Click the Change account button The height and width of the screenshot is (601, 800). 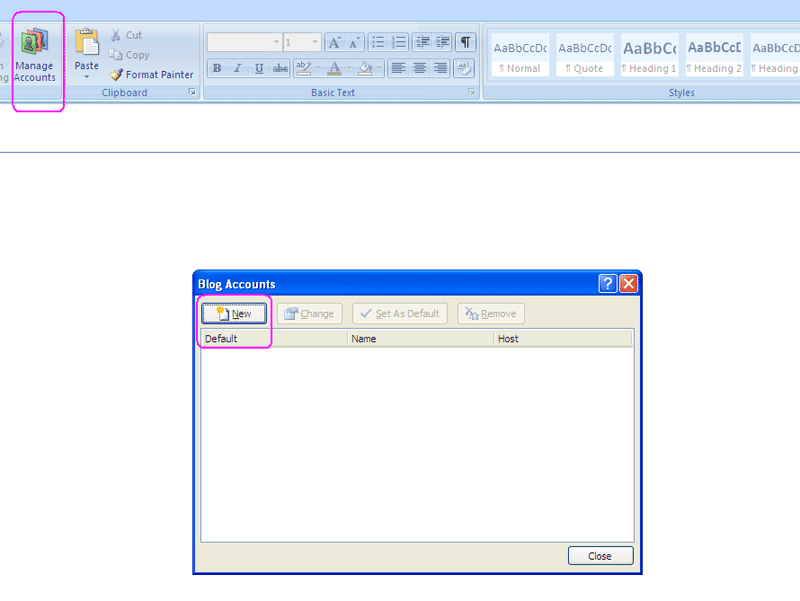tap(309, 313)
